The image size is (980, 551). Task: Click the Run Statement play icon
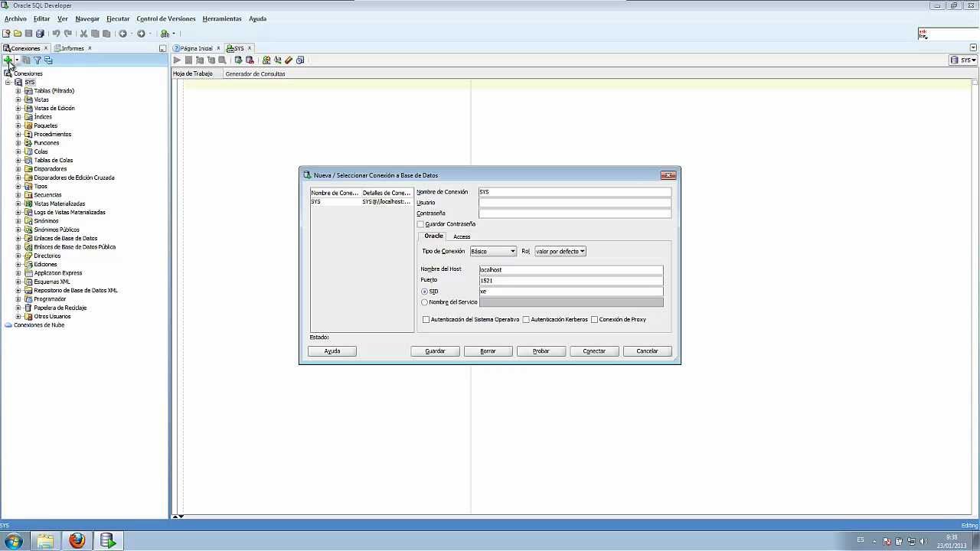tap(177, 60)
